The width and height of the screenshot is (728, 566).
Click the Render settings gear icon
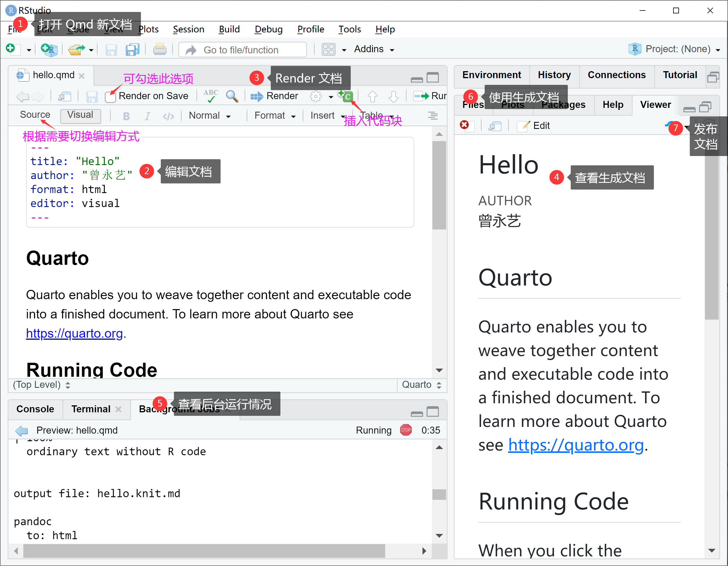pyautogui.click(x=316, y=97)
